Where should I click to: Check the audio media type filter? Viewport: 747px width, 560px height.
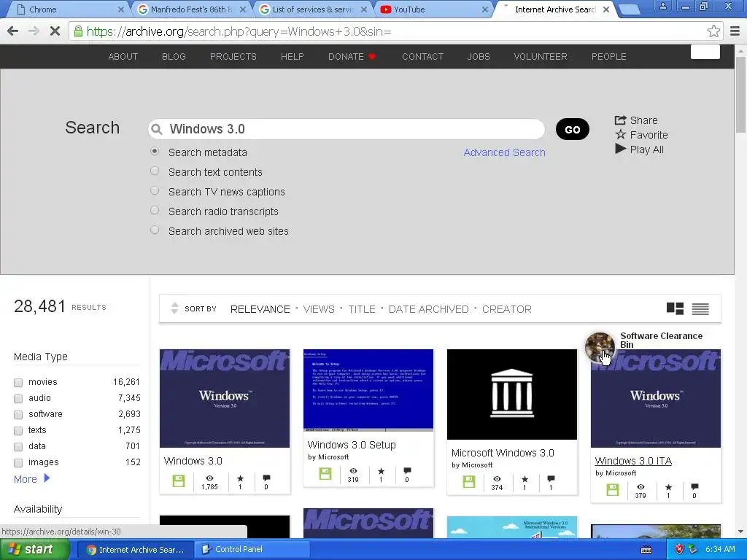click(x=18, y=399)
